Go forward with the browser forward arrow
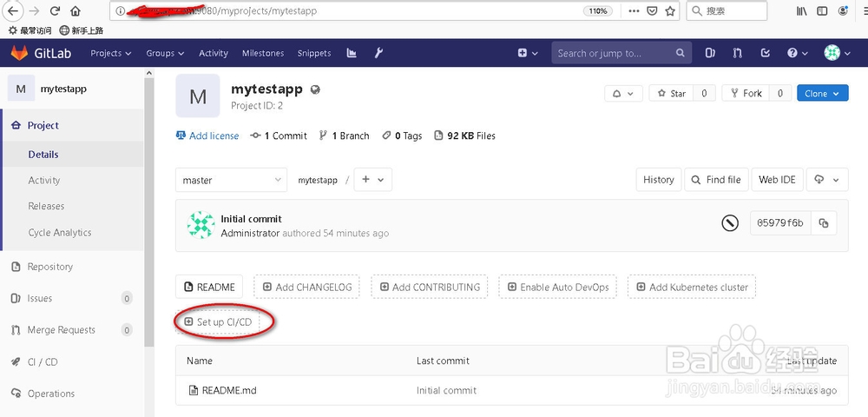Screen dimensions: 868x417 pyautogui.click(x=34, y=10)
